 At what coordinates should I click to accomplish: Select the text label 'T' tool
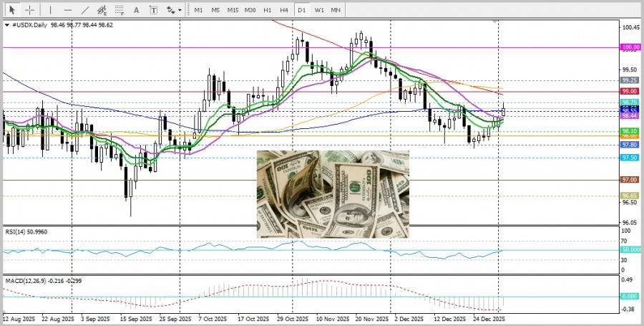click(153, 9)
